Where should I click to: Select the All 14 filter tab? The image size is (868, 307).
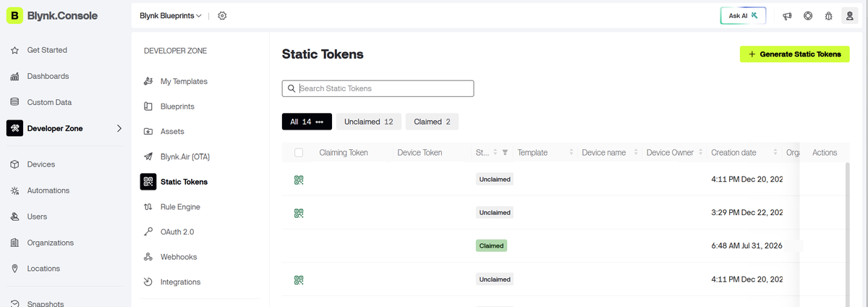point(307,122)
